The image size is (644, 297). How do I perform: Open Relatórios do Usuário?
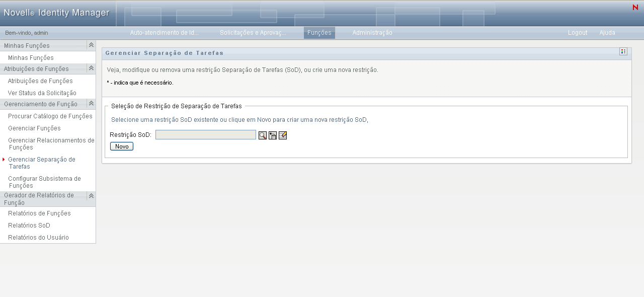pyautogui.click(x=38, y=238)
